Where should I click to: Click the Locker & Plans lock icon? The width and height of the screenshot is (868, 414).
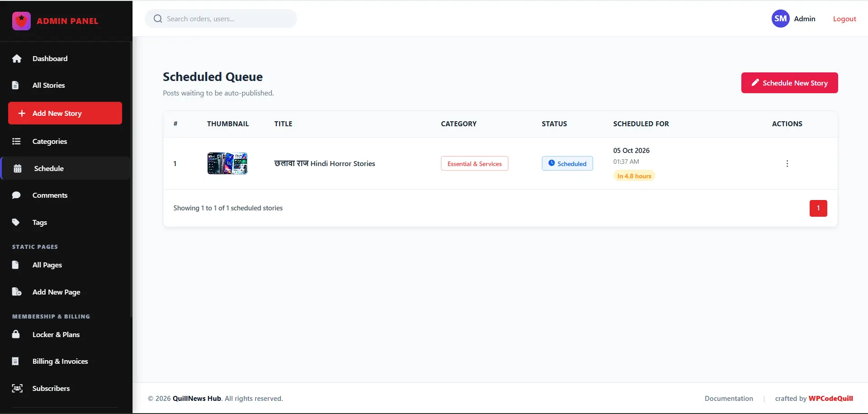tap(16, 334)
